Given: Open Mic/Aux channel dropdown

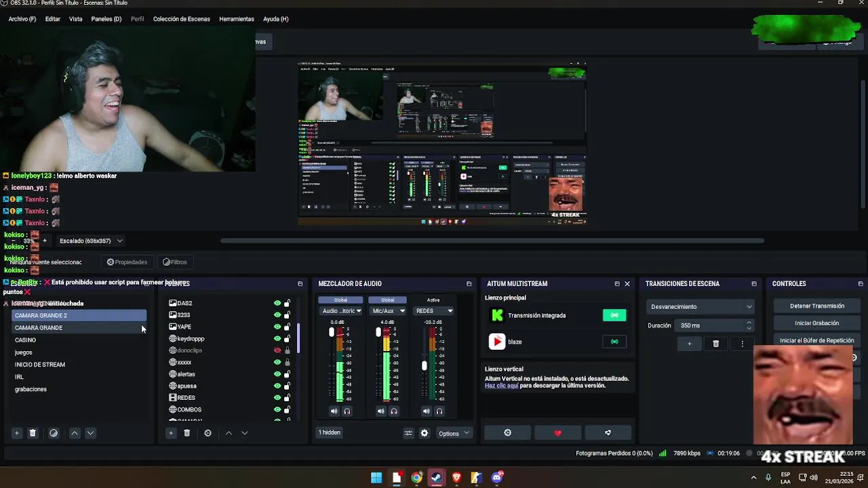Looking at the screenshot, I should click(387, 311).
